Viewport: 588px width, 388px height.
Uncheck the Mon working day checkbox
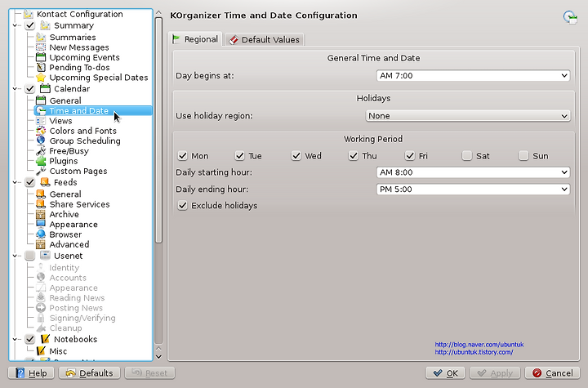[x=183, y=156]
